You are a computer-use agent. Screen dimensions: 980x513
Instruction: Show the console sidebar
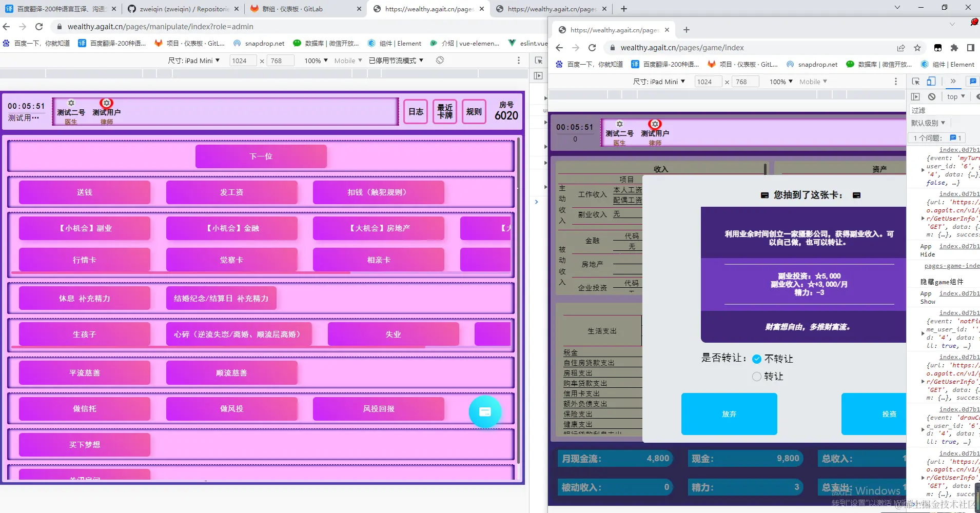915,96
